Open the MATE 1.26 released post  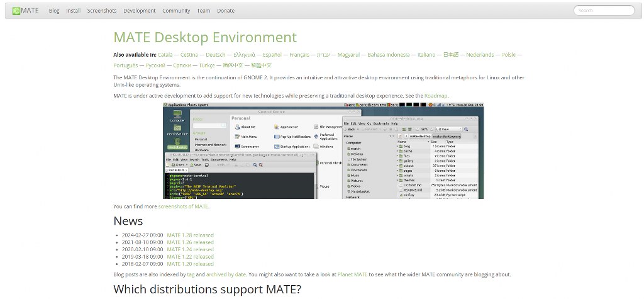click(x=190, y=242)
